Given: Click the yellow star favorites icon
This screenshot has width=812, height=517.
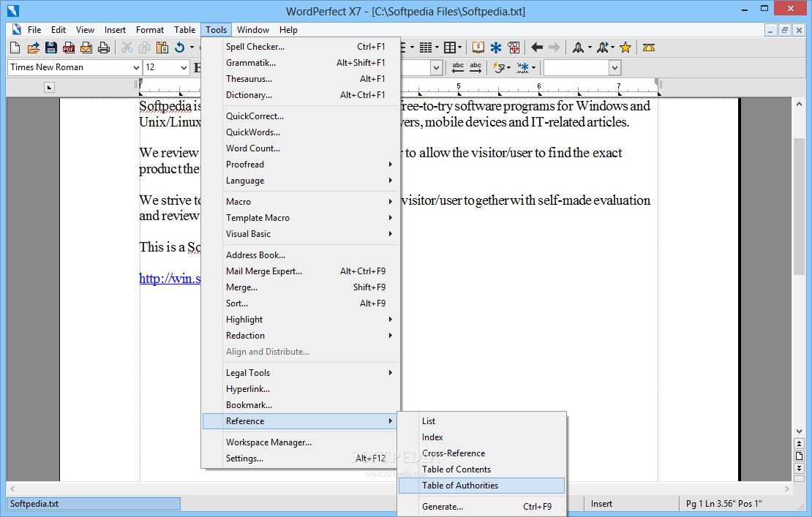Looking at the screenshot, I should [625, 48].
